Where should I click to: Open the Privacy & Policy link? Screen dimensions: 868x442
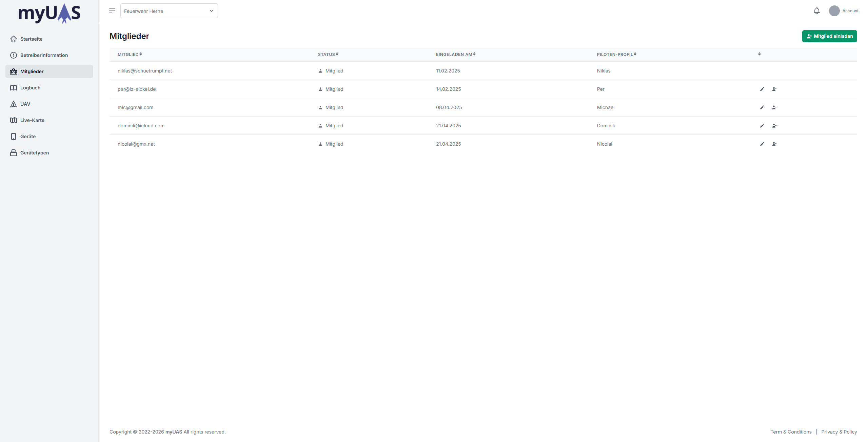839,432
